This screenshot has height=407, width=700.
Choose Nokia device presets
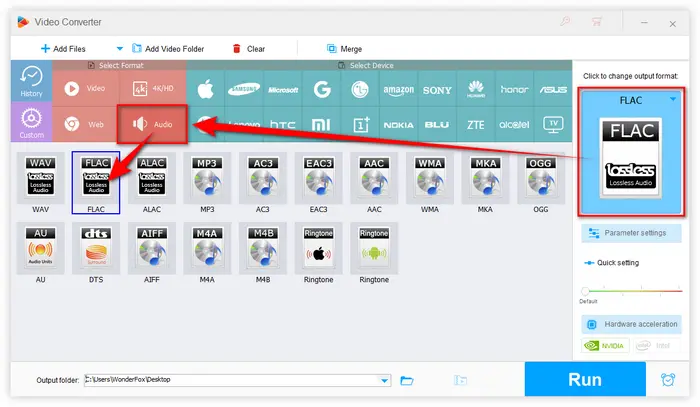398,125
